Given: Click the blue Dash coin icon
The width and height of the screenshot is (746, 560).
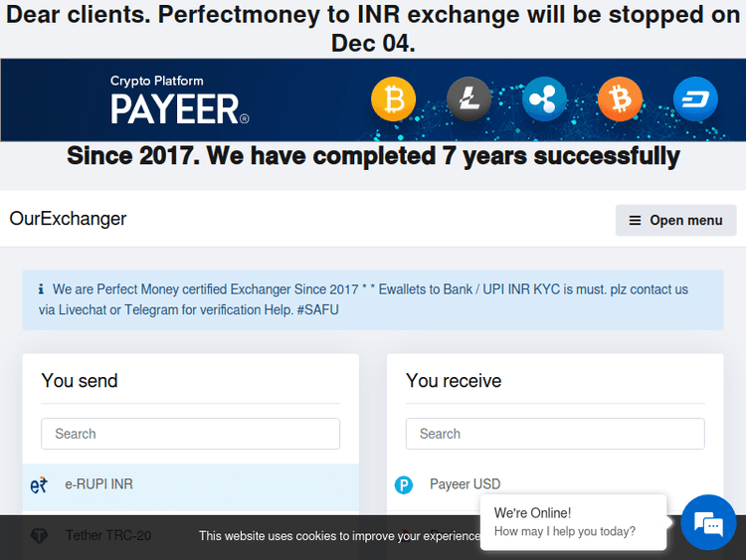Looking at the screenshot, I should (x=694, y=100).
